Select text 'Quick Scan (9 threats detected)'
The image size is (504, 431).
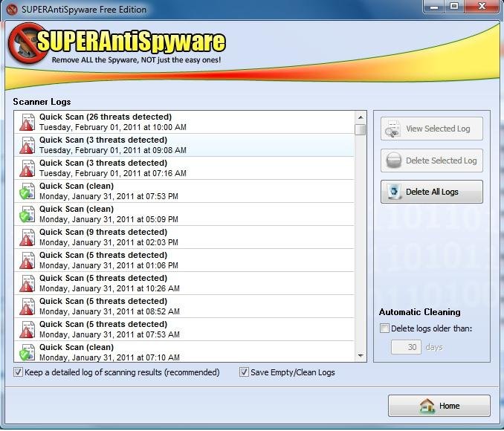[103, 232]
